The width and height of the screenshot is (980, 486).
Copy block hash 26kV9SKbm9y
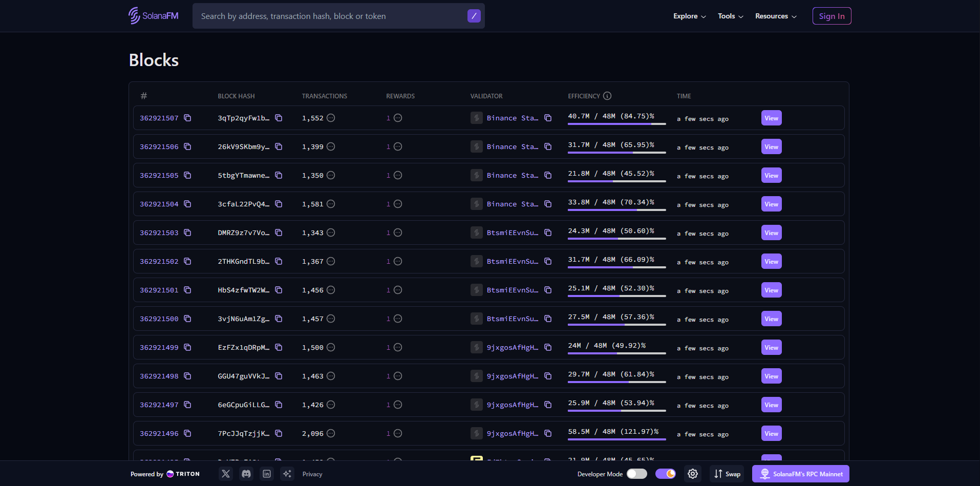279,147
